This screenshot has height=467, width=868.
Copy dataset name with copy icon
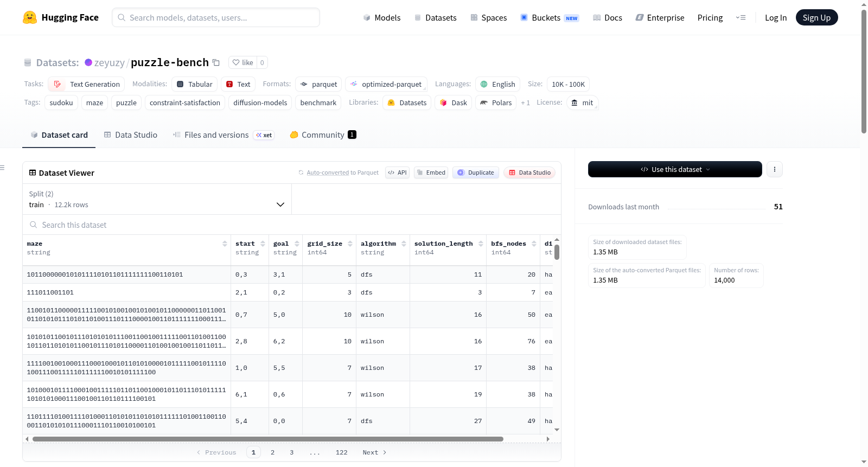tap(216, 62)
